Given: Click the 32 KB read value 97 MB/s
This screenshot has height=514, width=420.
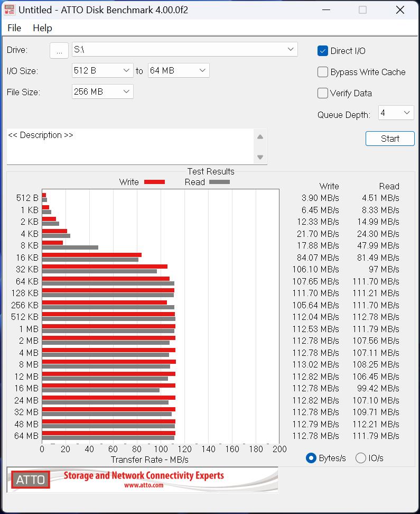Looking at the screenshot, I should [x=384, y=270].
